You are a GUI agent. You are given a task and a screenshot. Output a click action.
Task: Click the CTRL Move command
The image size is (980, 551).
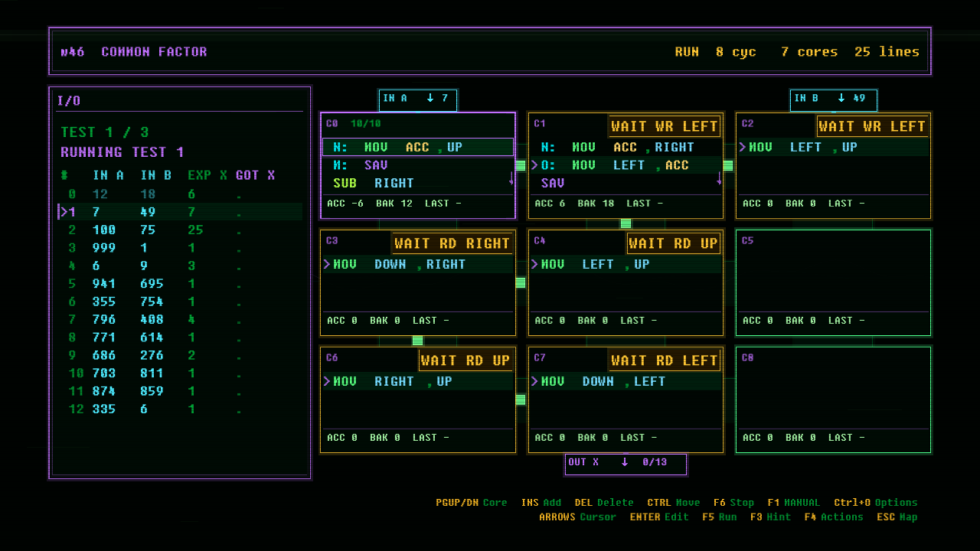(674, 503)
